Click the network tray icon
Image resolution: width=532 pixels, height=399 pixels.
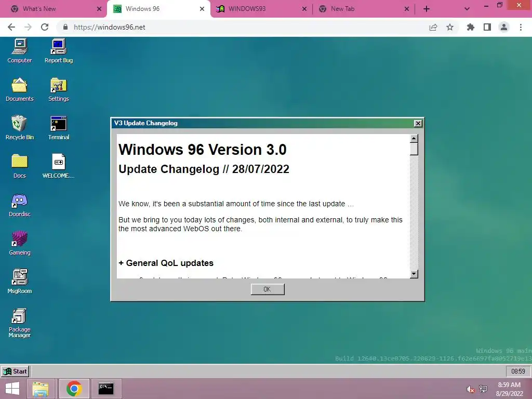(483, 389)
